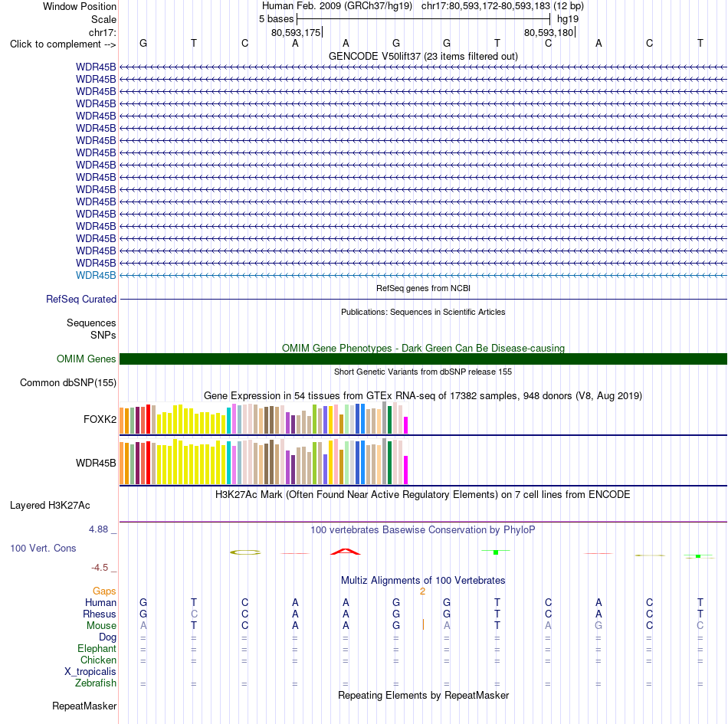Viewport: 728px width, 724px height.
Task: Click the X_tropicalis alignment row label
Action: (90, 672)
